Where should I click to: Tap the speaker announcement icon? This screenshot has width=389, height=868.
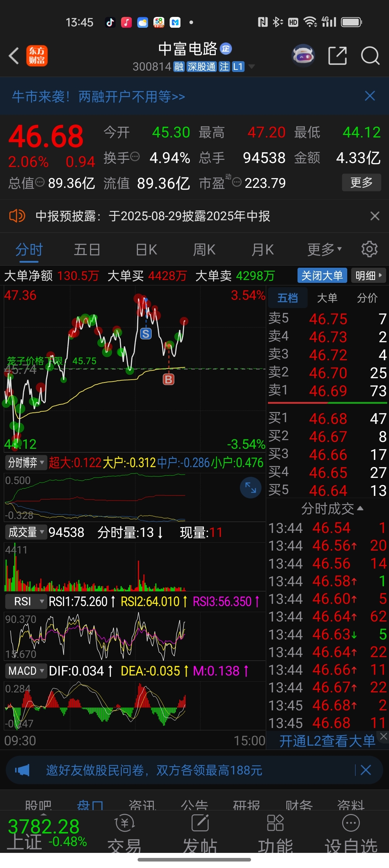coord(17,216)
